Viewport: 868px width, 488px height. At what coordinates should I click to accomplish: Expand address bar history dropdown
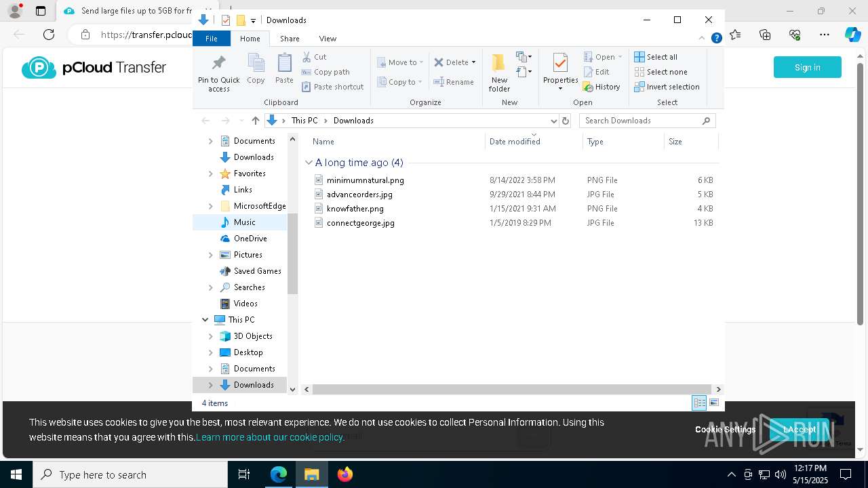(x=553, y=121)
